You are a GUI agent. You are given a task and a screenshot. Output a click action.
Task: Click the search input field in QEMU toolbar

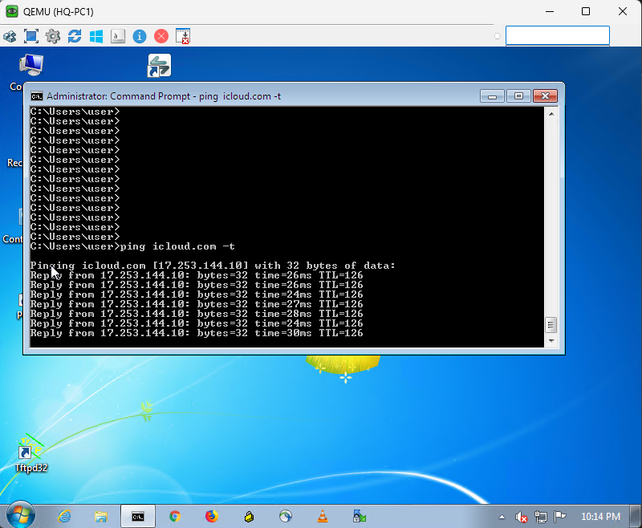click(x=557, y=36)
